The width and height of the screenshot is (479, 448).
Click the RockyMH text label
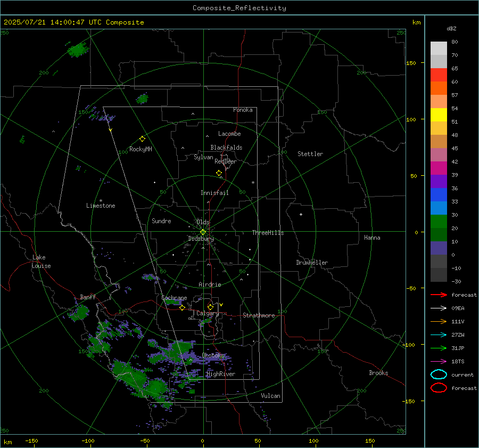(141, 149)
